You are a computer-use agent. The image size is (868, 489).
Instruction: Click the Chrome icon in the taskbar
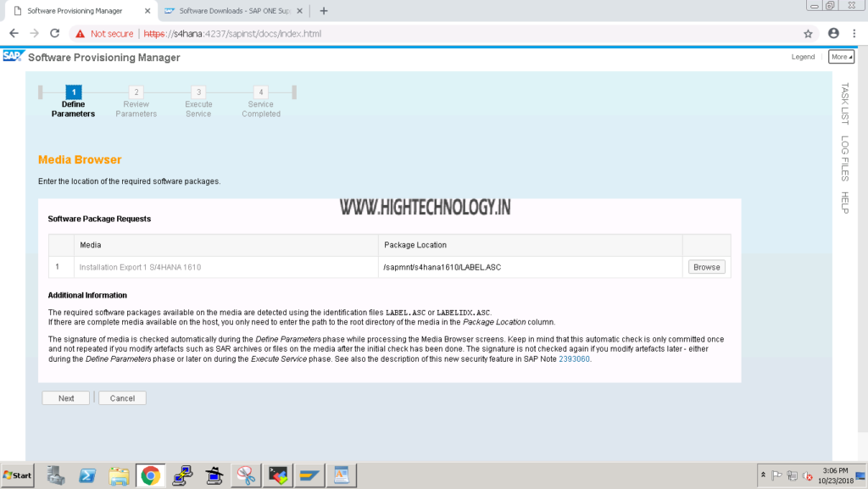[150, 475]
